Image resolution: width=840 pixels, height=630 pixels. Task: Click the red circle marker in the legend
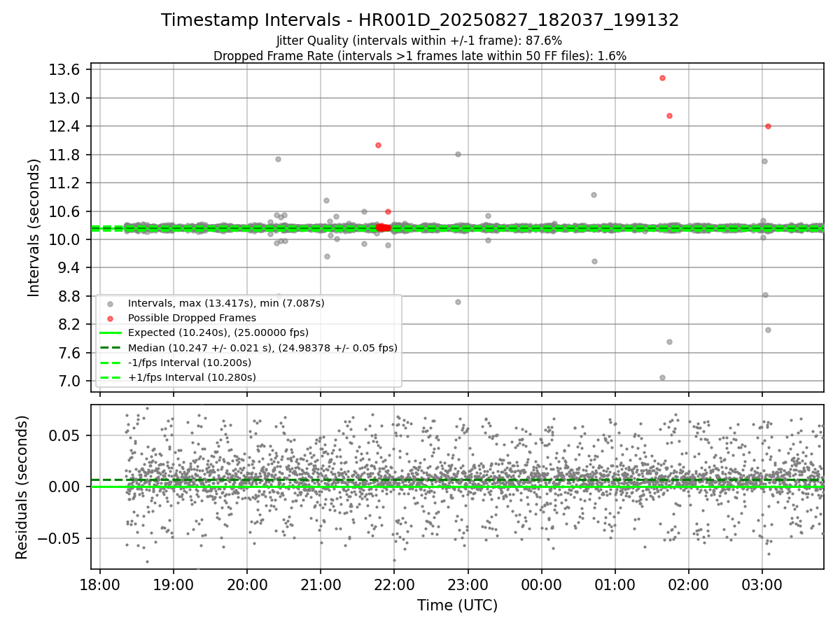tap(110, 318)
